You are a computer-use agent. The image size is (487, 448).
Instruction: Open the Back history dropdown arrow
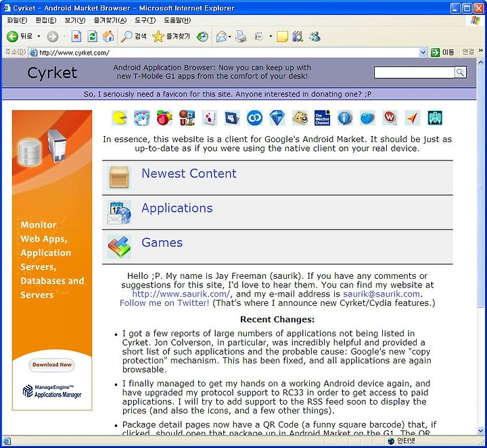pyautogui.click(x=39, y=37)
